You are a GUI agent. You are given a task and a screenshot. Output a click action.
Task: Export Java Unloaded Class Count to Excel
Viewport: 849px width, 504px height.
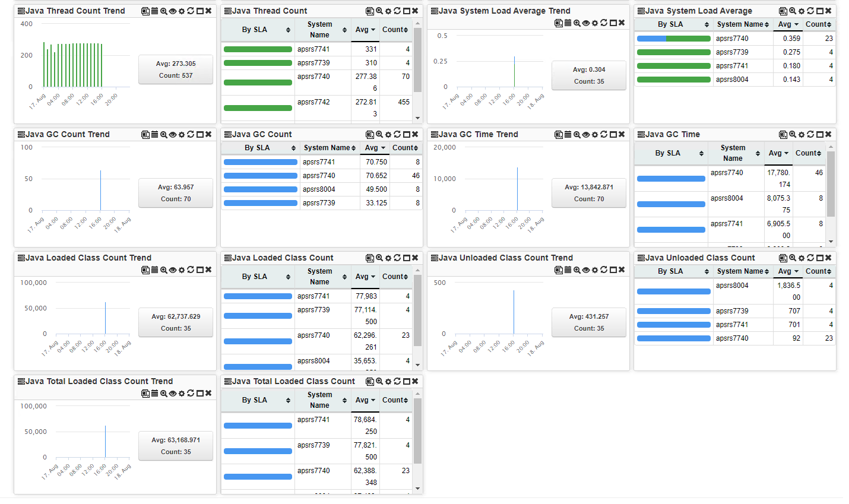point(783,258)
